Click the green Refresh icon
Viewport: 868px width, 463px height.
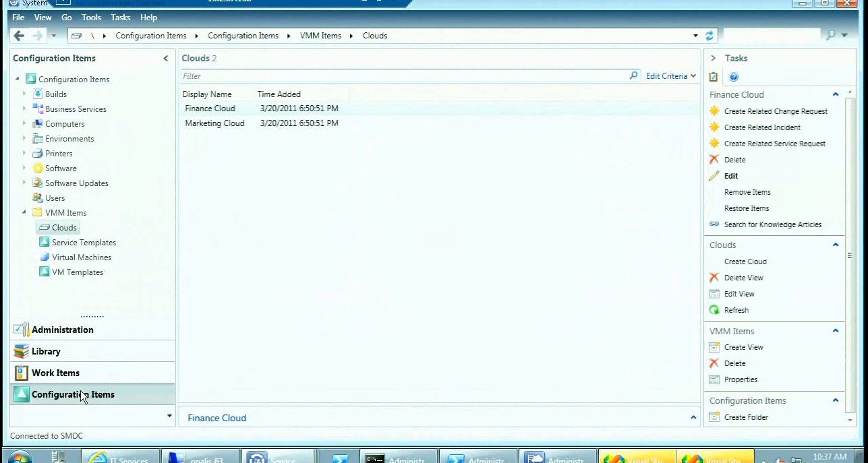[714, 310]
